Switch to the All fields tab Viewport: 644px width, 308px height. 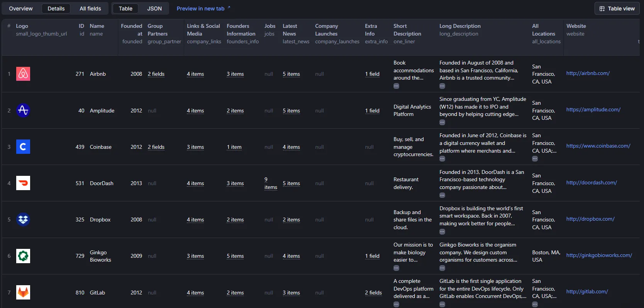tap(90, 9)
